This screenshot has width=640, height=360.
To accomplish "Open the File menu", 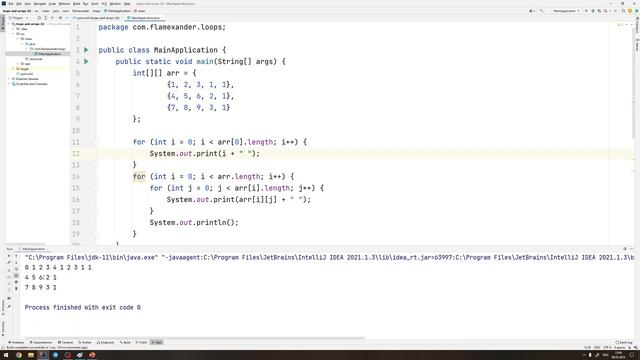I will (x=11, y=4).
